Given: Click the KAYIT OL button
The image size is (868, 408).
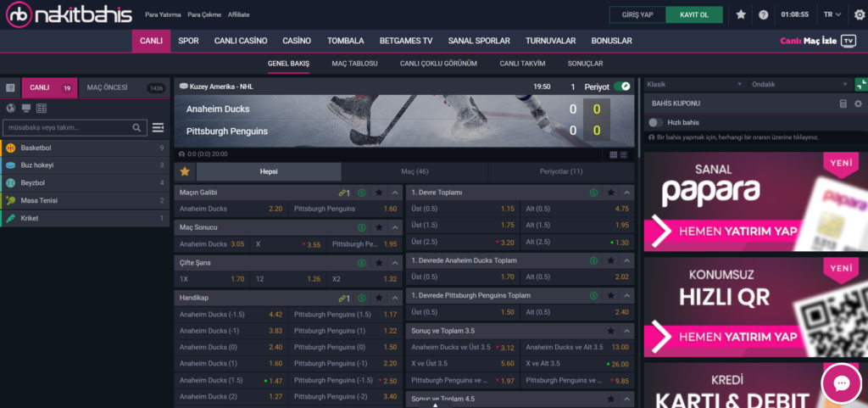Looking at the screenshot, I should tap(694, 15).
